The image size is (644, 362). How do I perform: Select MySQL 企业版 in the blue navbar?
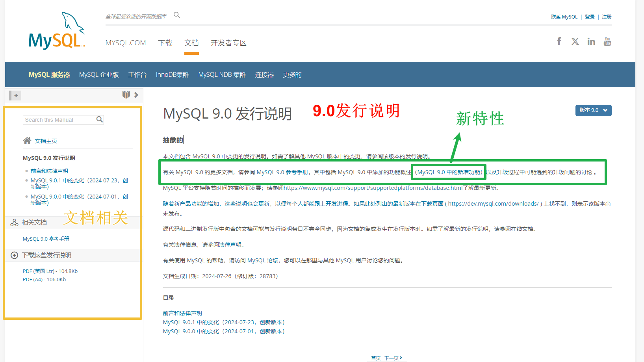point(98,74)
